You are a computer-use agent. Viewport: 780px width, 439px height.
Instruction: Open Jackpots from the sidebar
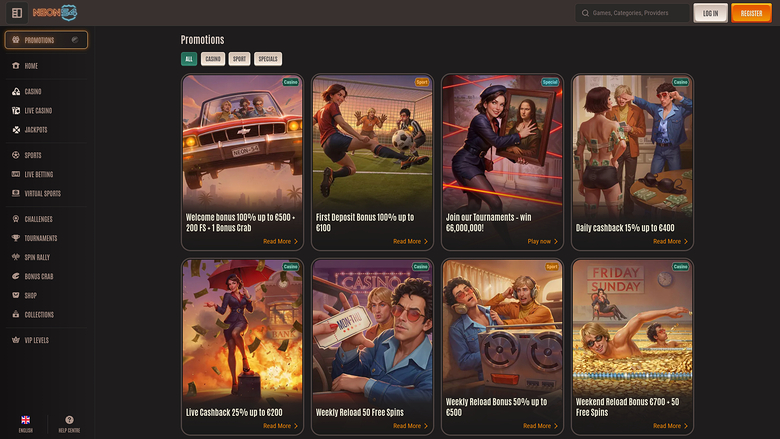(35, 130)
